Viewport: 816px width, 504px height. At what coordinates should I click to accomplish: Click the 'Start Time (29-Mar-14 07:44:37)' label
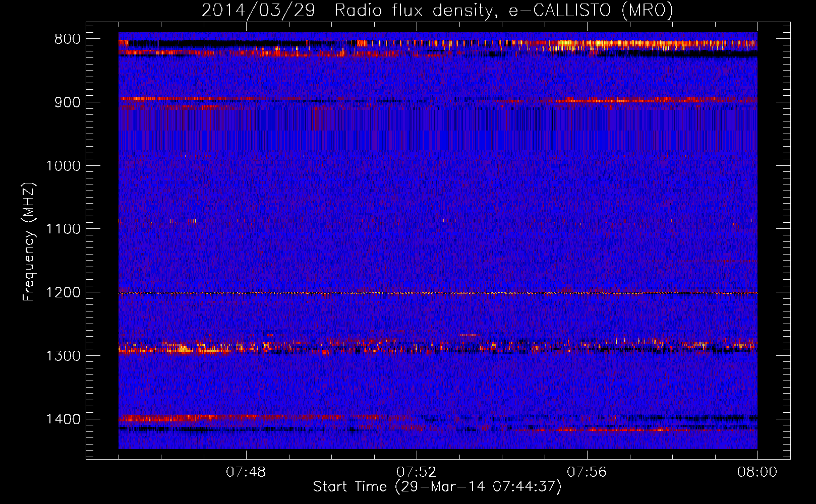(437, 487)
